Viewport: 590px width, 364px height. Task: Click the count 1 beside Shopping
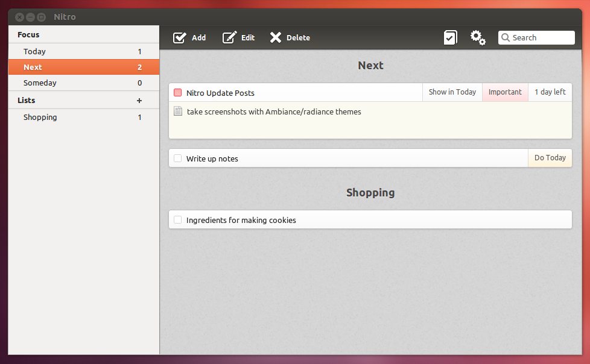(139, 118)
